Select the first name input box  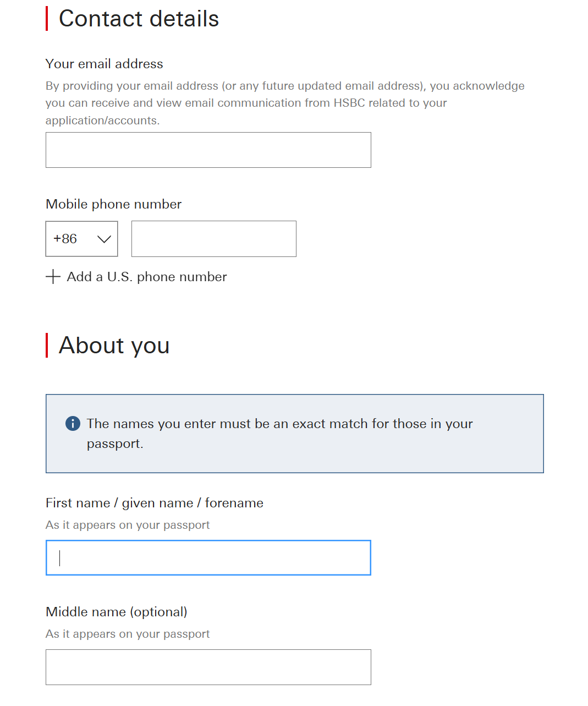tap(208, 558)
